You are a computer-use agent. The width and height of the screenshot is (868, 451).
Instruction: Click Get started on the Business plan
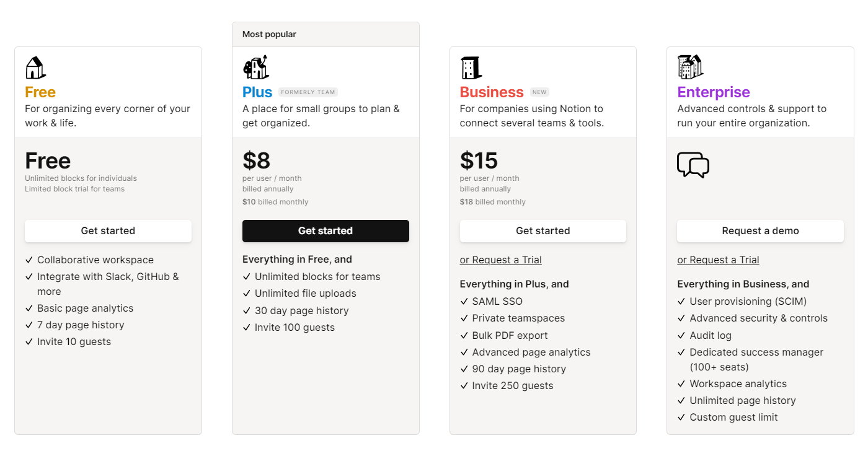click(x=542, y=230)
